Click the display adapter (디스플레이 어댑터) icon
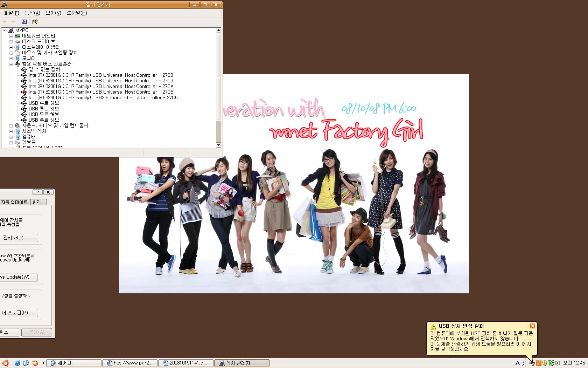The image size is (588, 368). [17, 47]
